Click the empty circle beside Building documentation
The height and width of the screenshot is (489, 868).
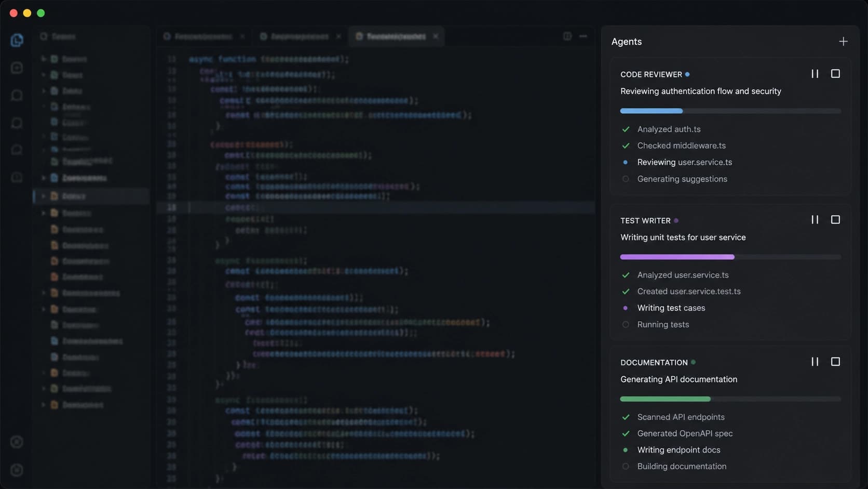click(626, 467)
